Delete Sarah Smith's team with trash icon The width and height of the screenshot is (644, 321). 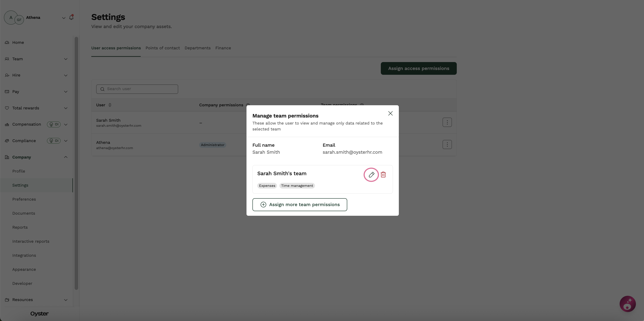click(x=383, y=175)
